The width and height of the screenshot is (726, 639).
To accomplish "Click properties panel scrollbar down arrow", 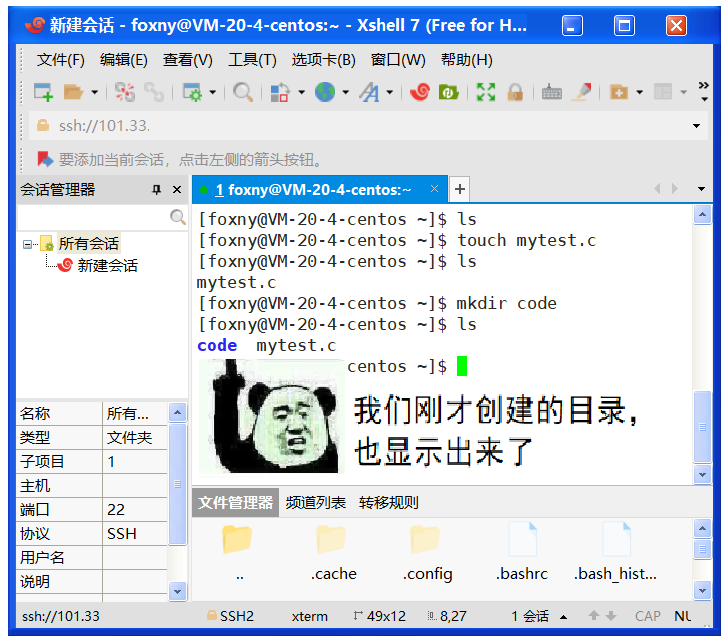I will tap(177, 591).
